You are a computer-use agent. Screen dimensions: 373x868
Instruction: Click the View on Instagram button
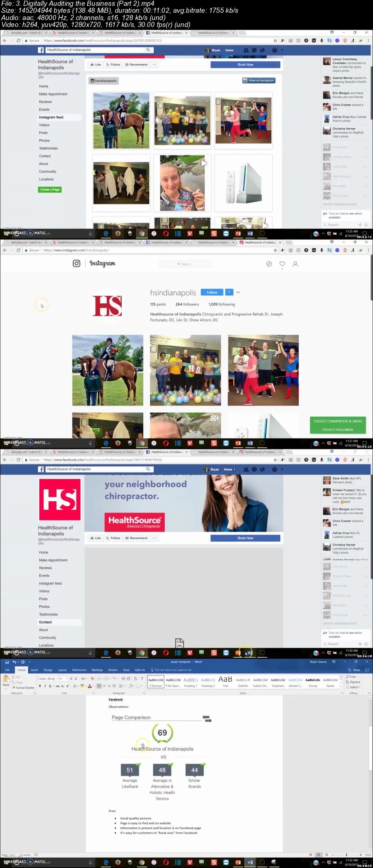pyautogui.click(x=259, y=81)
